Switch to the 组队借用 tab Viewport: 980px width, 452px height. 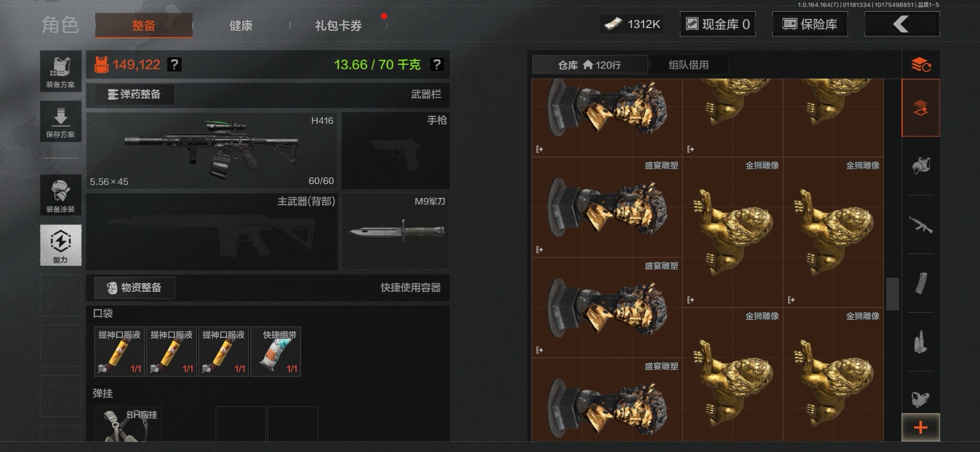(689, 65)
